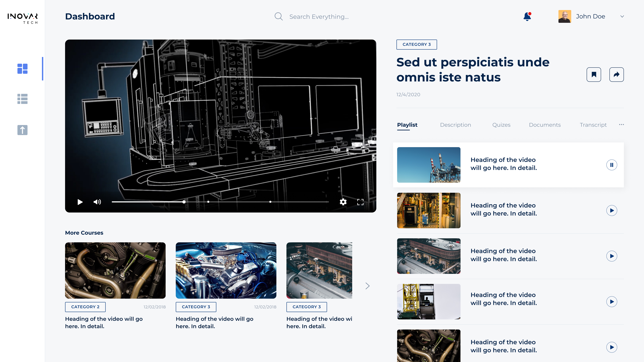Image resolution: width=644 pixels, height=362 pixels.
Task: Switch to the Transcript tab
Action: [593, 125]
